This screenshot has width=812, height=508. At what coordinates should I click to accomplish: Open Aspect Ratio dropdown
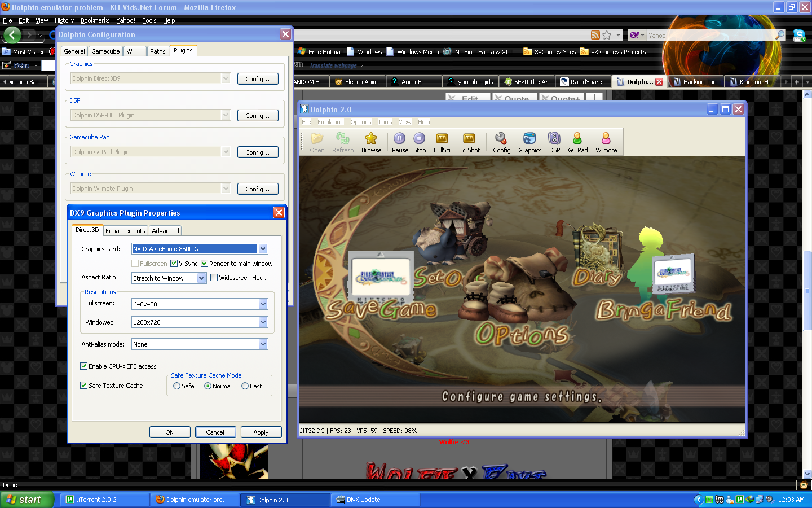tap(201, 278)
